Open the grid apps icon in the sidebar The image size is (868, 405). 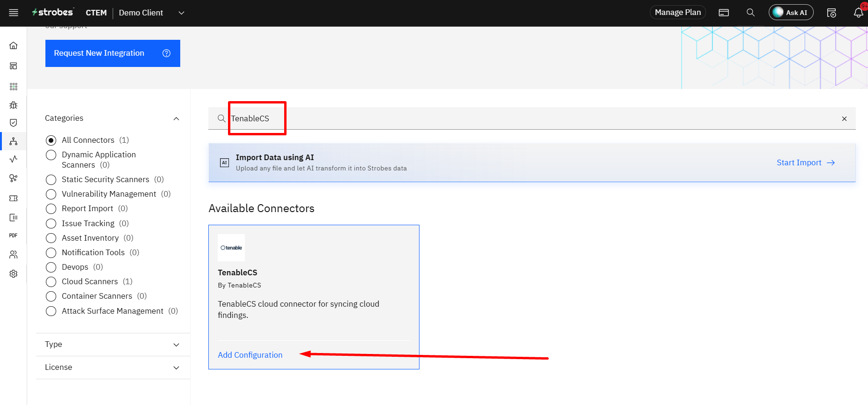[x=14, y=87]
